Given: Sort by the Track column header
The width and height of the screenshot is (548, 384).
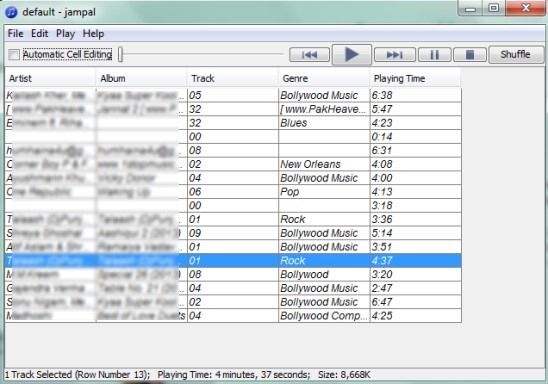Looking at the screenshot, I should (233, 78).
